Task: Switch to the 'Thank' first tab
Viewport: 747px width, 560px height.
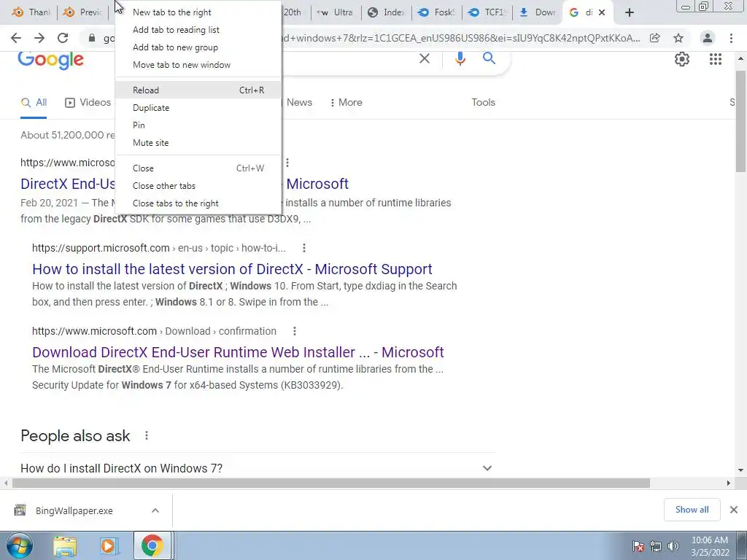Action: (31, 12)
